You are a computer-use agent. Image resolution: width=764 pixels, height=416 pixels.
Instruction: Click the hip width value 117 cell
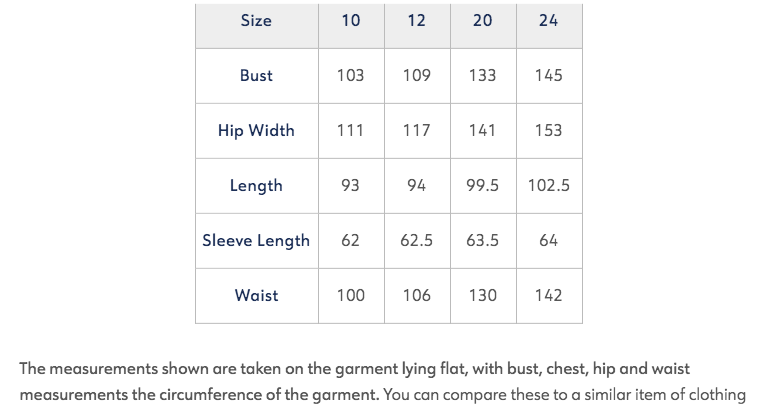[x=417, y=131]
